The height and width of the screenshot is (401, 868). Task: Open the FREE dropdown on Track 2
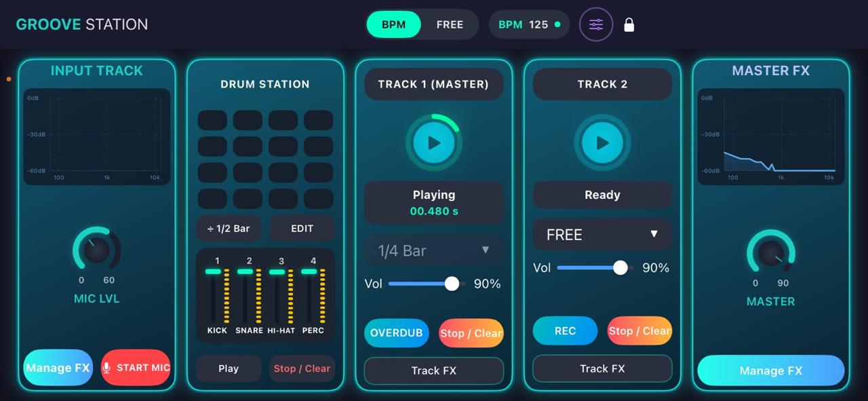602,235
